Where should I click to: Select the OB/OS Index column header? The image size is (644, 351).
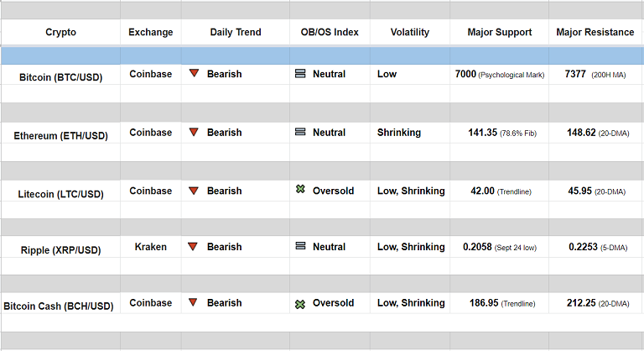tap(330, 33)
